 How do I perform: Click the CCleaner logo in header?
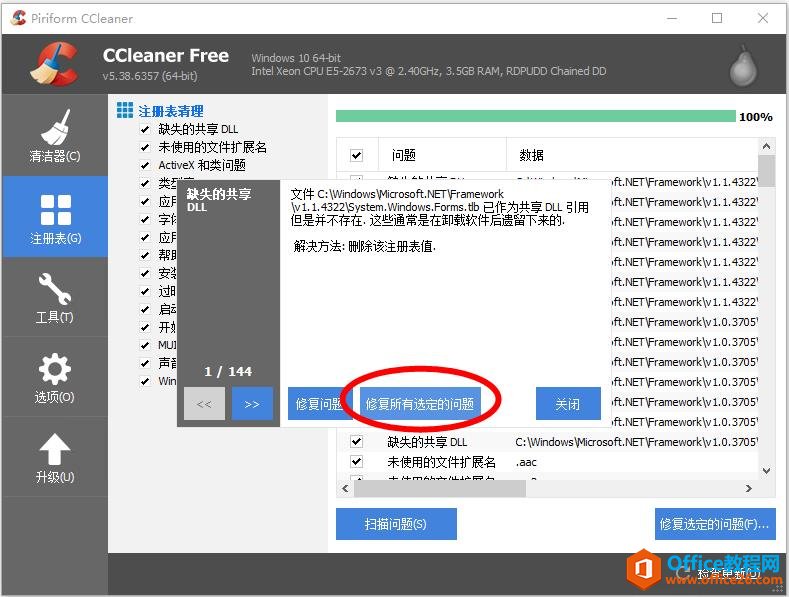point(55,64)
